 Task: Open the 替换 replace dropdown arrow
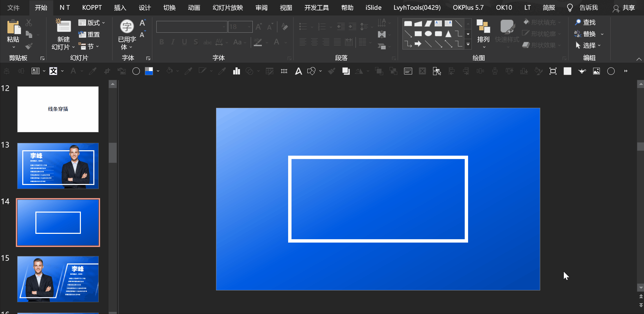click(602, 34)
